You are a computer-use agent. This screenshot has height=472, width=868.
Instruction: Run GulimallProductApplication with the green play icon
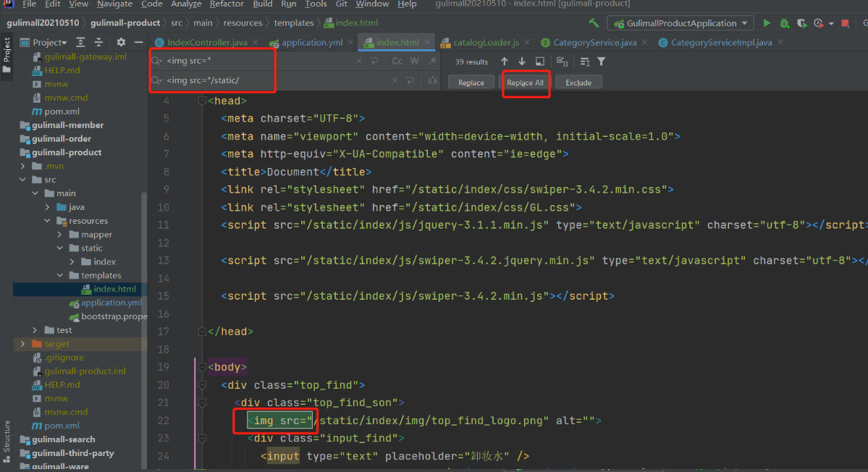(767, 23)
